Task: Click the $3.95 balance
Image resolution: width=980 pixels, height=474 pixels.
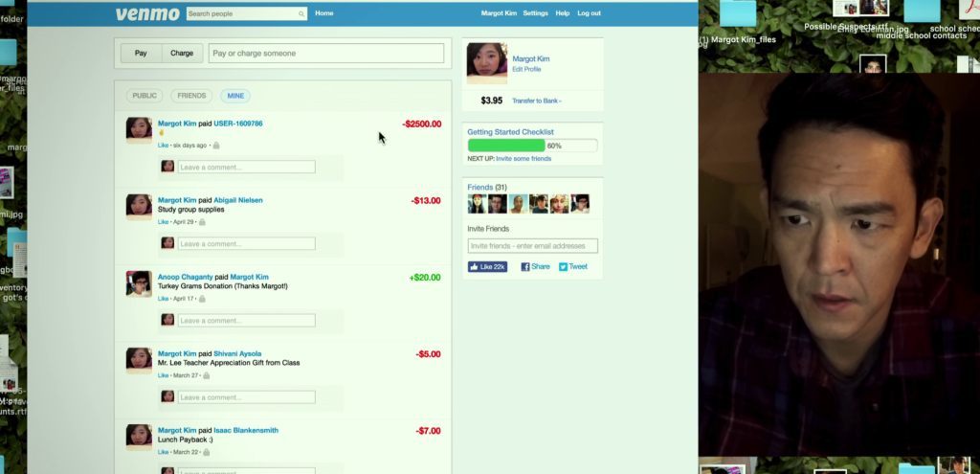Action: click(x=492, y=101)
